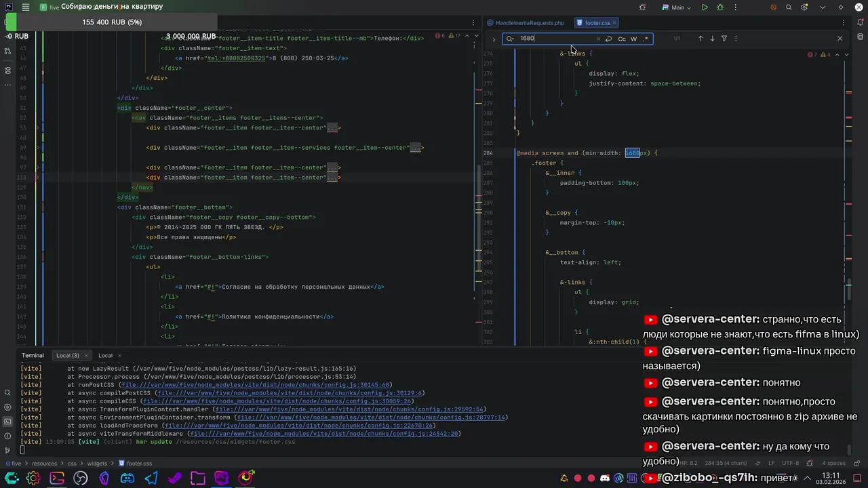This screenshot has width=868, height=488.
Task: Click the resources breadcrumb
Action: click(44, 464)
